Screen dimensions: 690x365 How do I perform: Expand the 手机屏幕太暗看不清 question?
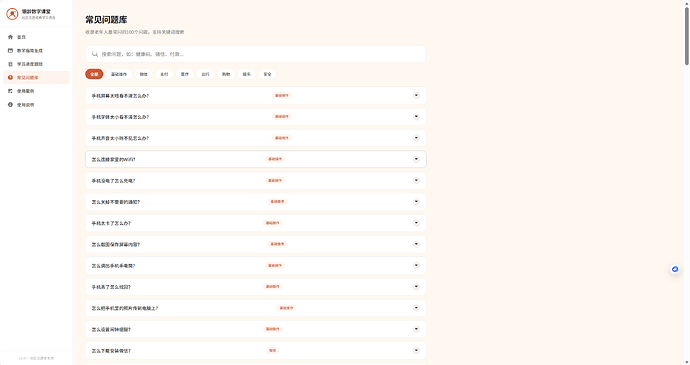pyautogui.click(x=416, y=95)
